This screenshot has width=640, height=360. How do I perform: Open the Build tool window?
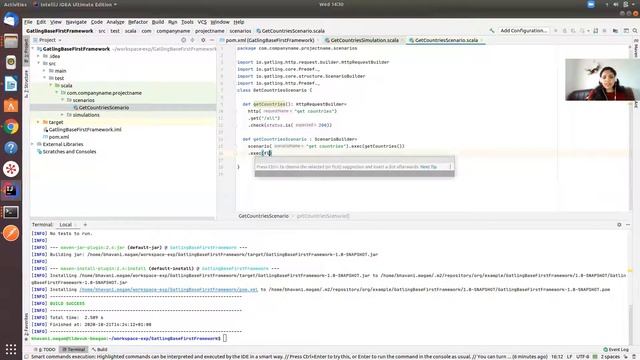(100, 349)
